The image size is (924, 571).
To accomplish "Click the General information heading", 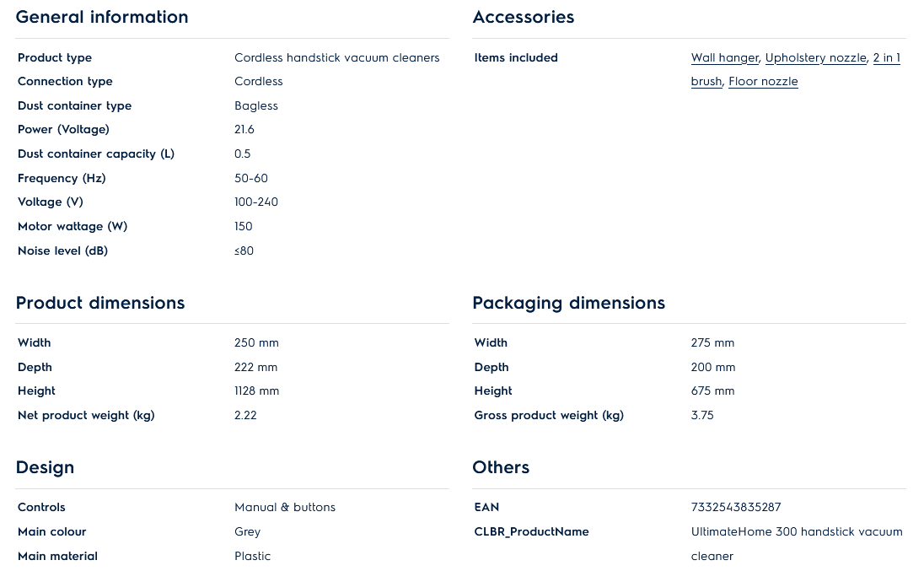I will pyautogui.click(x=102, y=17).
